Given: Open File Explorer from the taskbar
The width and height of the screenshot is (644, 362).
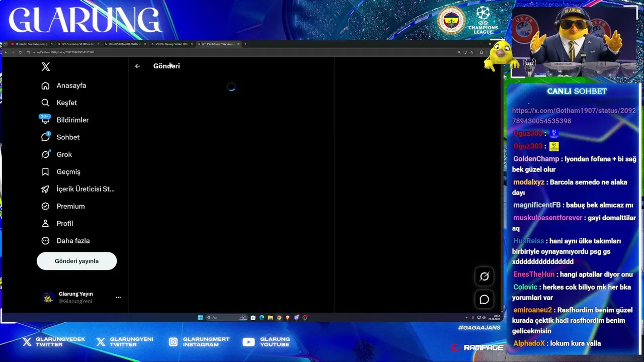Looking at the screenshot, I should pos(270,318).
